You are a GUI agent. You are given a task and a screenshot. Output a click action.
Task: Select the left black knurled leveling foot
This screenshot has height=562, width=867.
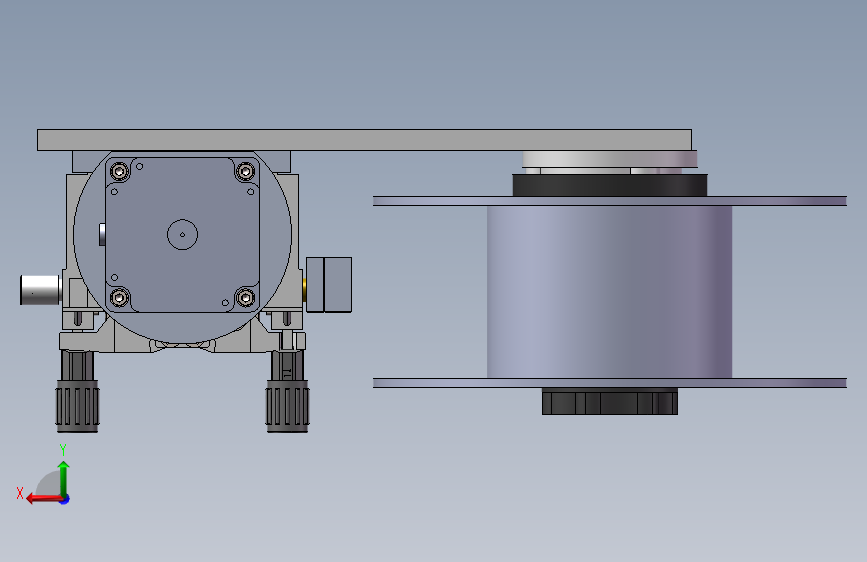77,406
